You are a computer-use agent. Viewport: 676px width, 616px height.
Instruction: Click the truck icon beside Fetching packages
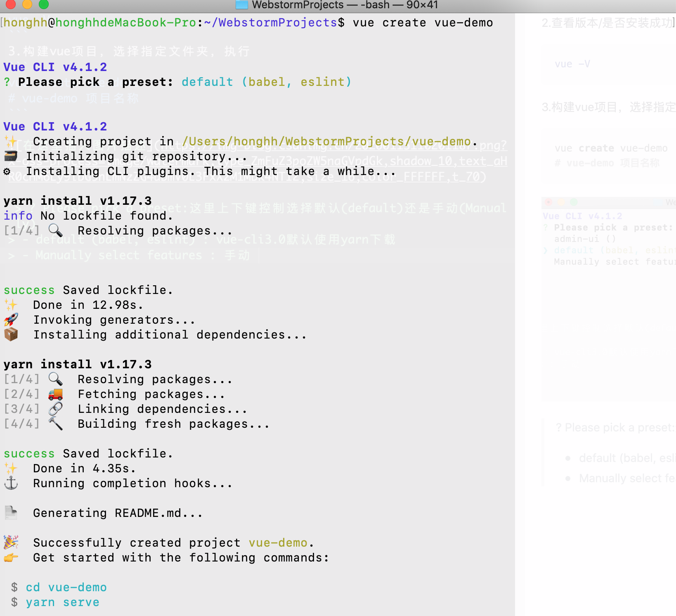(55, 394)
